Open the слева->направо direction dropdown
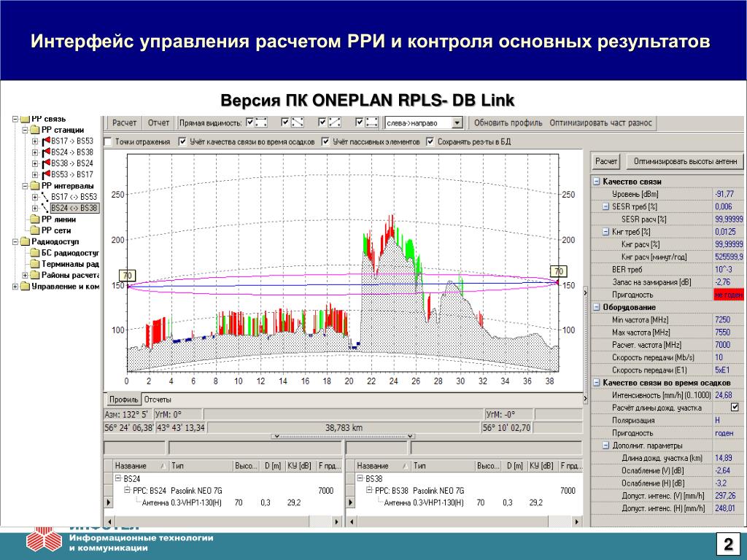The height and width of the screenshot is (560, 747). [457, 122]
